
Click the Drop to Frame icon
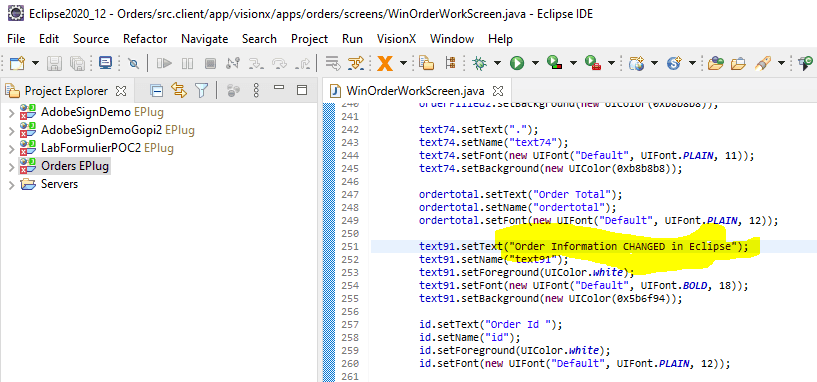(332, 63)
